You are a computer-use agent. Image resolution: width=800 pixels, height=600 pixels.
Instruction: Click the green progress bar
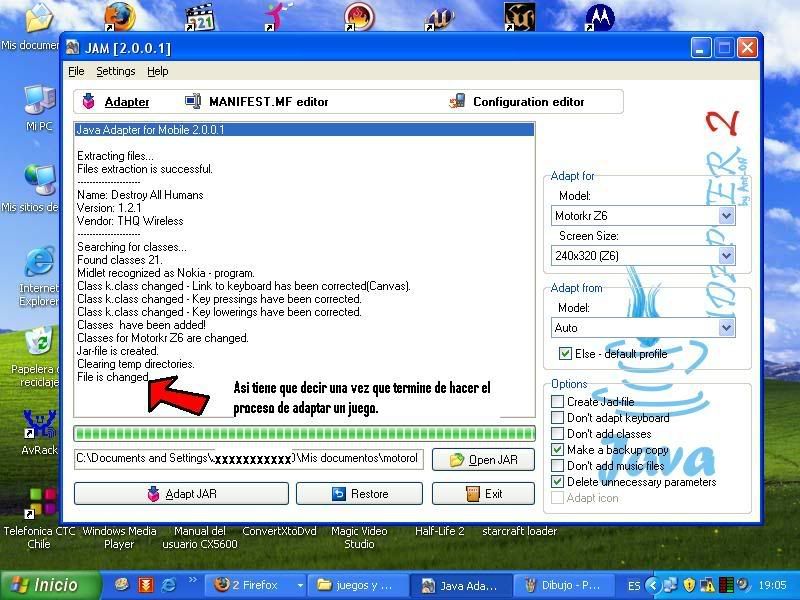pyautogui.click(x=305, y=434)
